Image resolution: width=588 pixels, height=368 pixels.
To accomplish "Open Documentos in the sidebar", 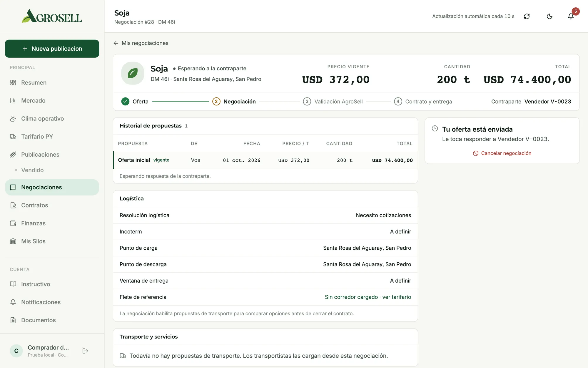I will pyautogui.click(x=52, y=320).
